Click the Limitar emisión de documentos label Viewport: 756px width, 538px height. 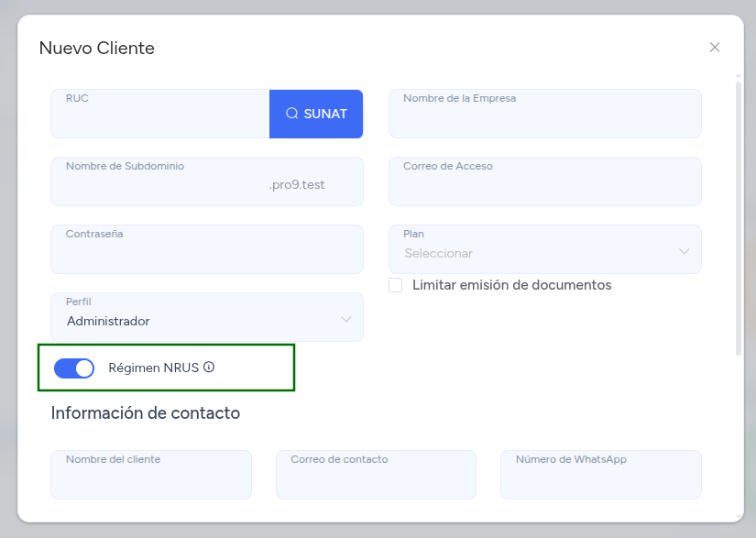(512, 285)
